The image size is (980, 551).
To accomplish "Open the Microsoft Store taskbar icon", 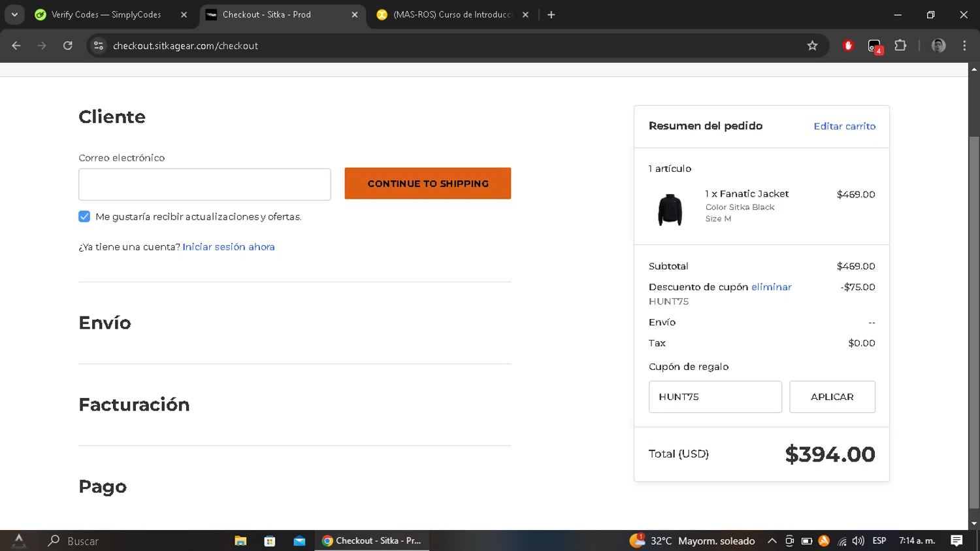I will pos(270,541).
